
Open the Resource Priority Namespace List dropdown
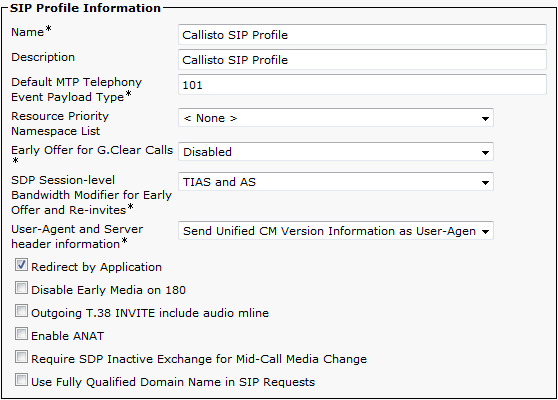(336, 118)
